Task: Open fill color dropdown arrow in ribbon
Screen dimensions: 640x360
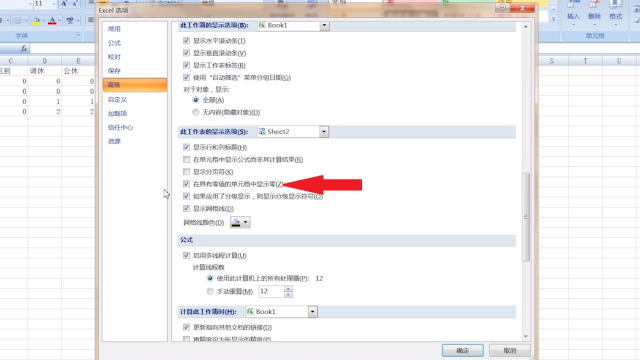Action: click(x=44, y=20)
